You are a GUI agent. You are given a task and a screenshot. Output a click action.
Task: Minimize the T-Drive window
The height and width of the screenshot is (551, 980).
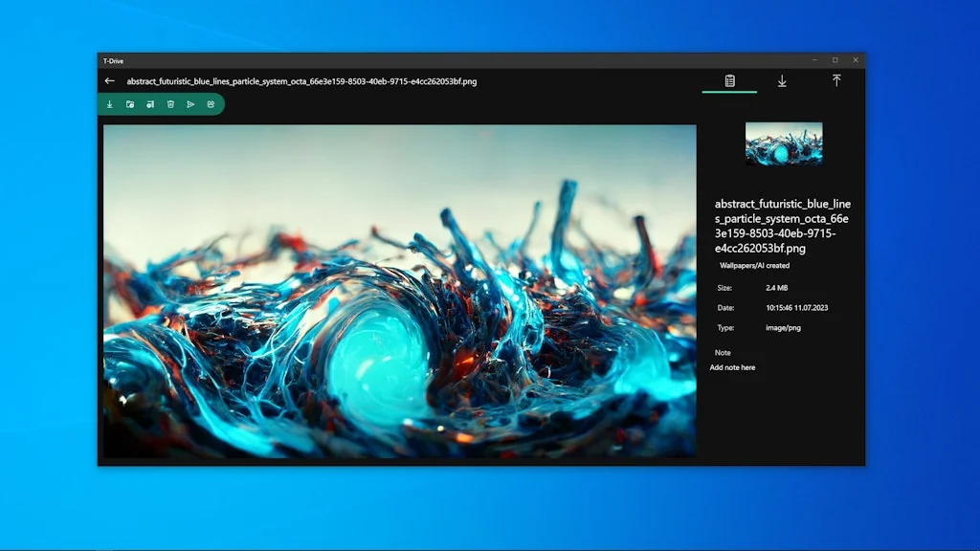click(814, 59)
